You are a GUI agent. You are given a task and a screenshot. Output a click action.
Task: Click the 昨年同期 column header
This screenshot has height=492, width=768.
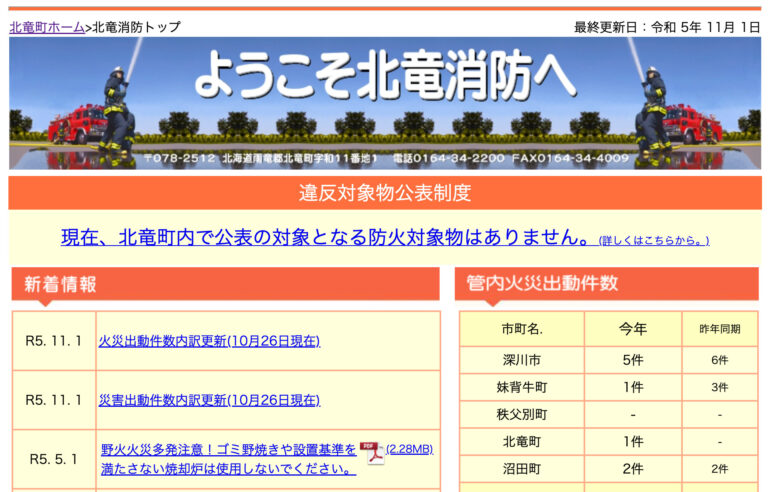pos(719,328)
